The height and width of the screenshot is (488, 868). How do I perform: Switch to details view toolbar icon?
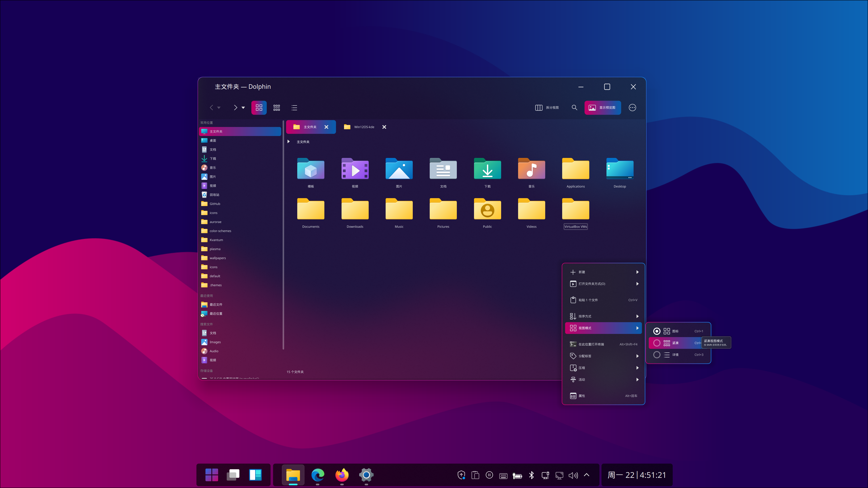coord(294,108)
